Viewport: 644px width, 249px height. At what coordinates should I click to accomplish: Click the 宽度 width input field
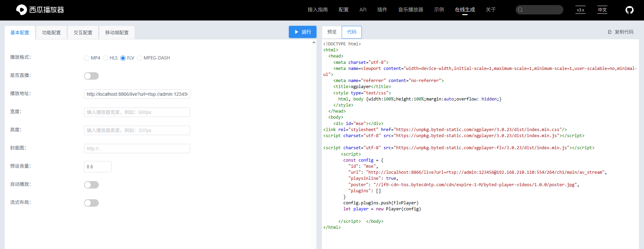pyautogui.click(x=137, y=112)
